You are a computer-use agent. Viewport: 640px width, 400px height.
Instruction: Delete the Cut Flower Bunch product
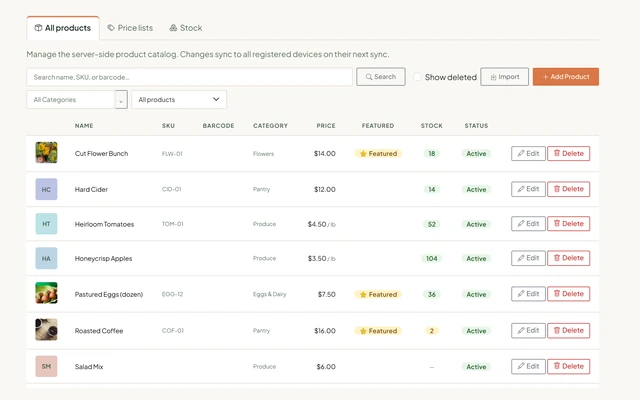point(569,153)
